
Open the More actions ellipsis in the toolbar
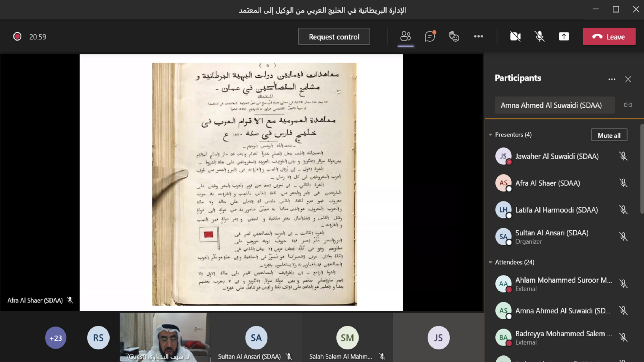coord(478,36)
